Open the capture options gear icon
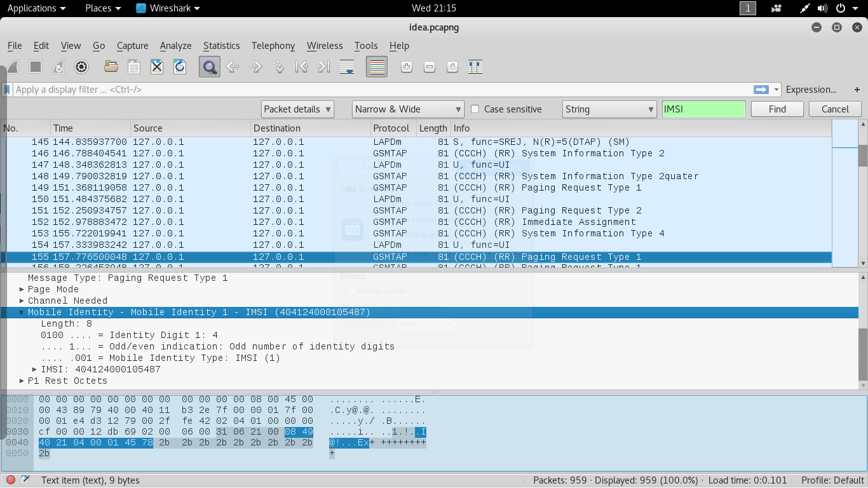Screen dimensions: 868x488 tap(81, 67)
